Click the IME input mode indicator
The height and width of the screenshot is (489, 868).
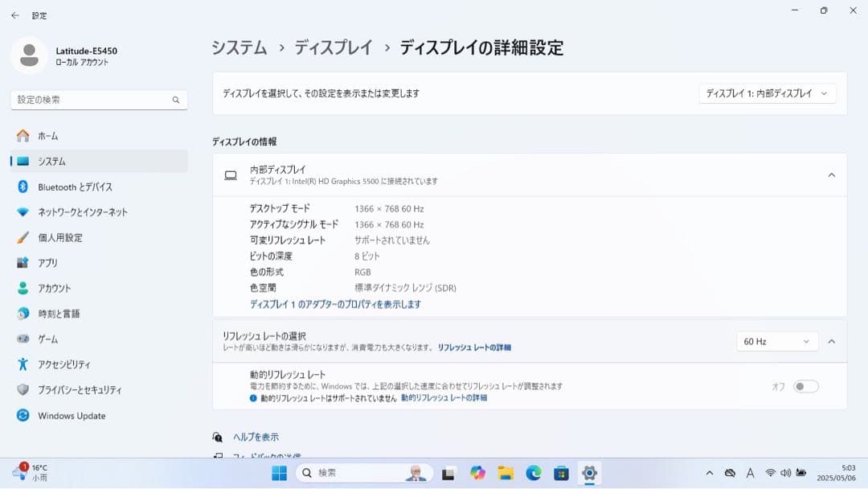(x=751, y=473)
